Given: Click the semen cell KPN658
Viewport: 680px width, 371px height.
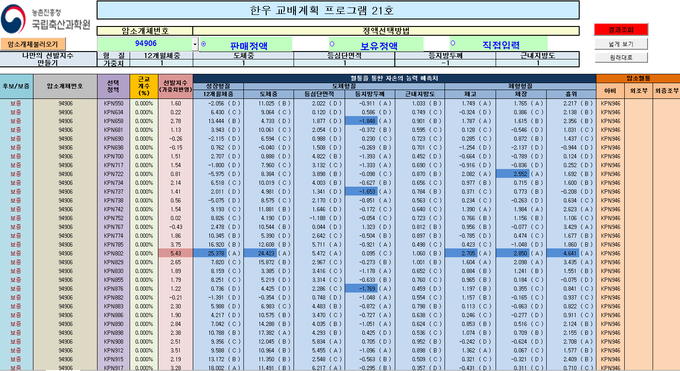Looking at the screenshot, I should coord(114,121).
